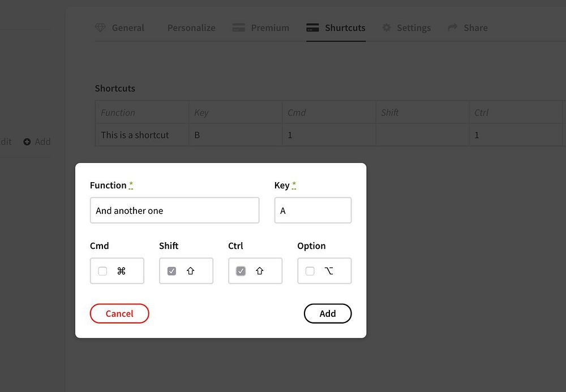Switch to the General tab
The width and height of the screenshot is (566, 392).
coord(128,28)
